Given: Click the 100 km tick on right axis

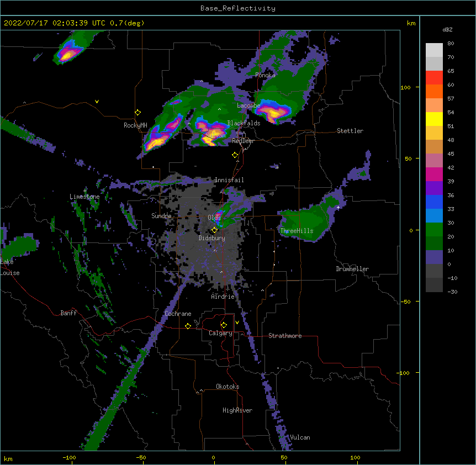Looking at the screenshot, I should click(405, 87).
